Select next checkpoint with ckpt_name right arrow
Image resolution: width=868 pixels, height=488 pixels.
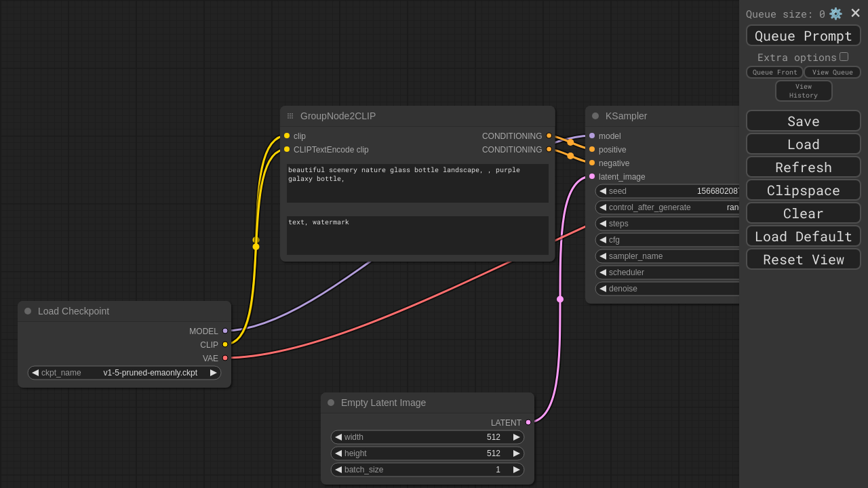(214, 373)
